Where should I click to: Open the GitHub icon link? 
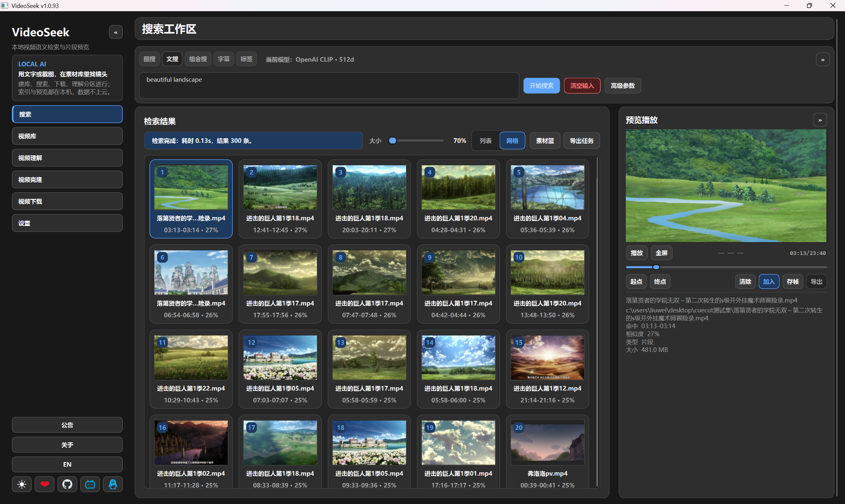point(67,484)
